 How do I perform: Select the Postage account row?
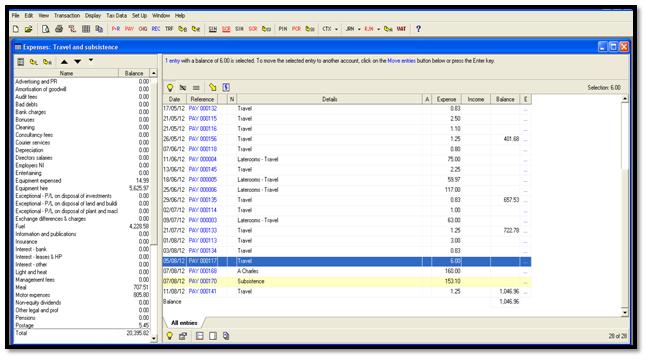(x=82, y=326)
